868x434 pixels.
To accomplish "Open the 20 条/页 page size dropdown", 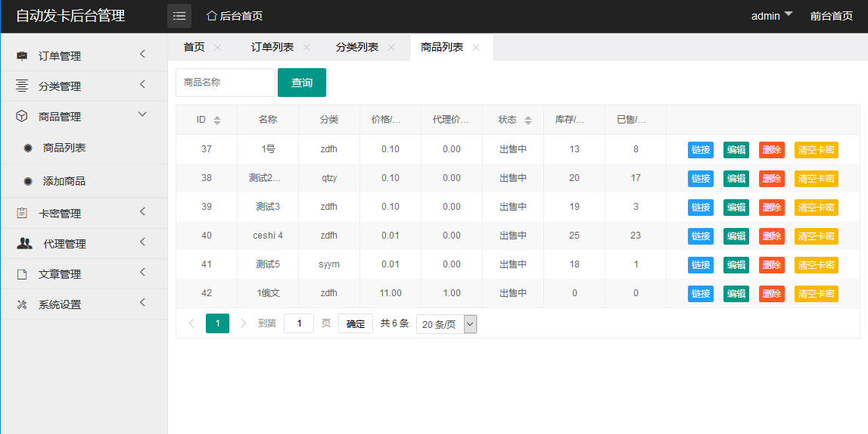I will click(446, 324).
